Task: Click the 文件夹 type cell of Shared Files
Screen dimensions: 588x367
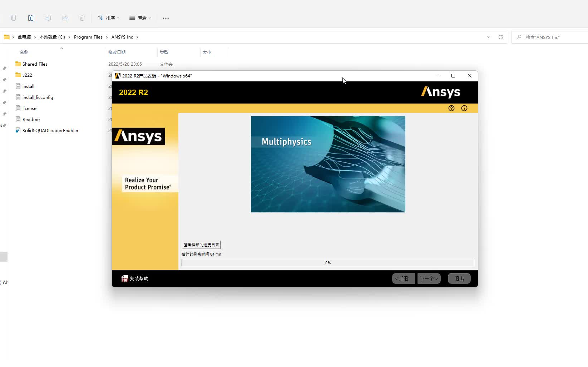Action: point(166,64)
